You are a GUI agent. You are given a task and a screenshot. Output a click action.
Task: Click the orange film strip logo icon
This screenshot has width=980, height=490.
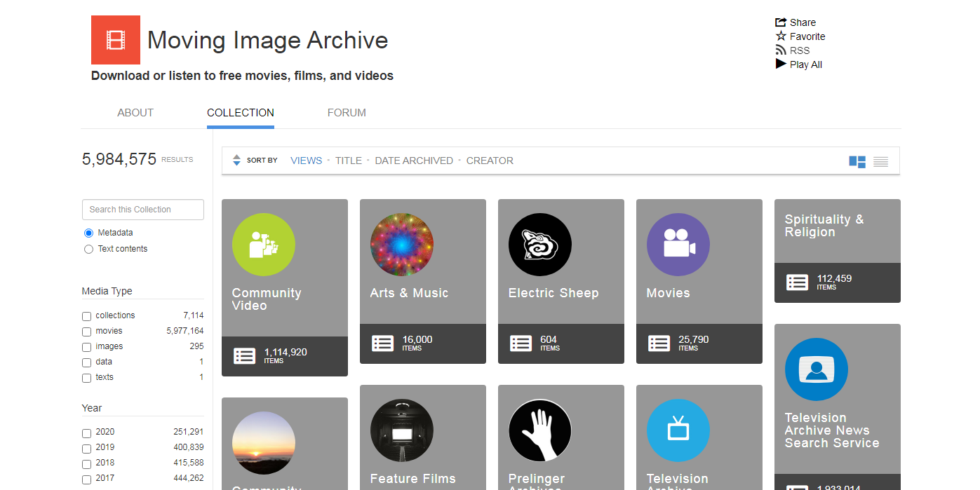pyautogui.click(x=116, y=40)
